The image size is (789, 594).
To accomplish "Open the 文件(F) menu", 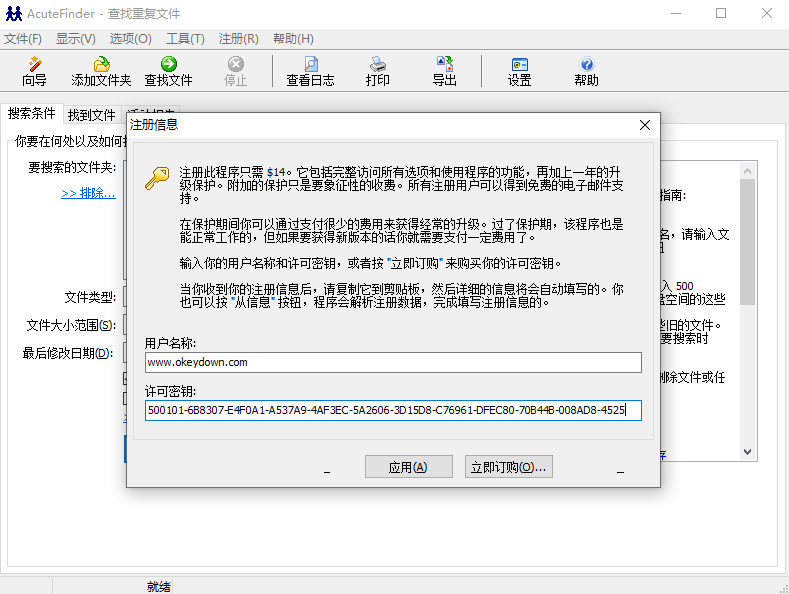I will pyautogui.click(x=23, y=38).
